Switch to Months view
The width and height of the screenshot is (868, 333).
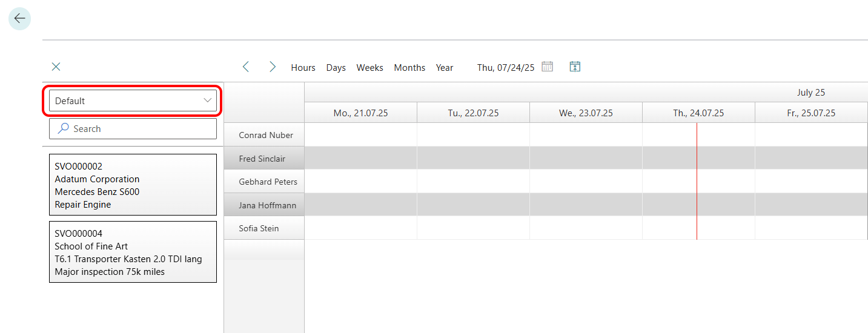click(x=409, y=68)
